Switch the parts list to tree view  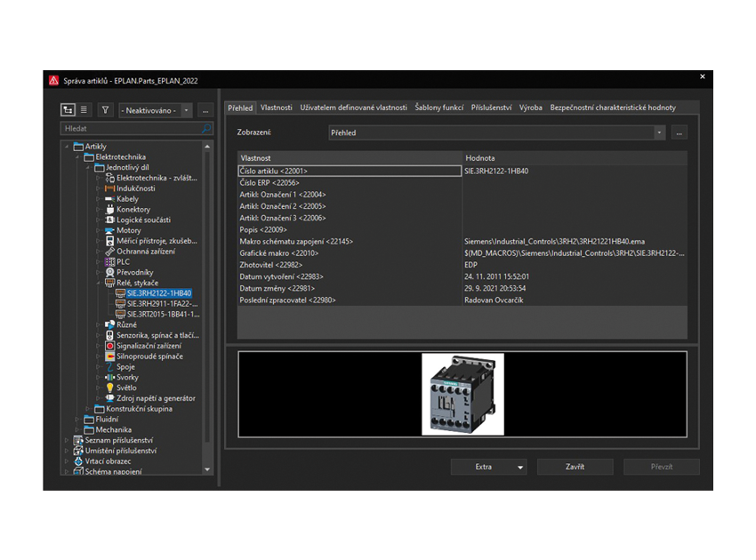68,110
